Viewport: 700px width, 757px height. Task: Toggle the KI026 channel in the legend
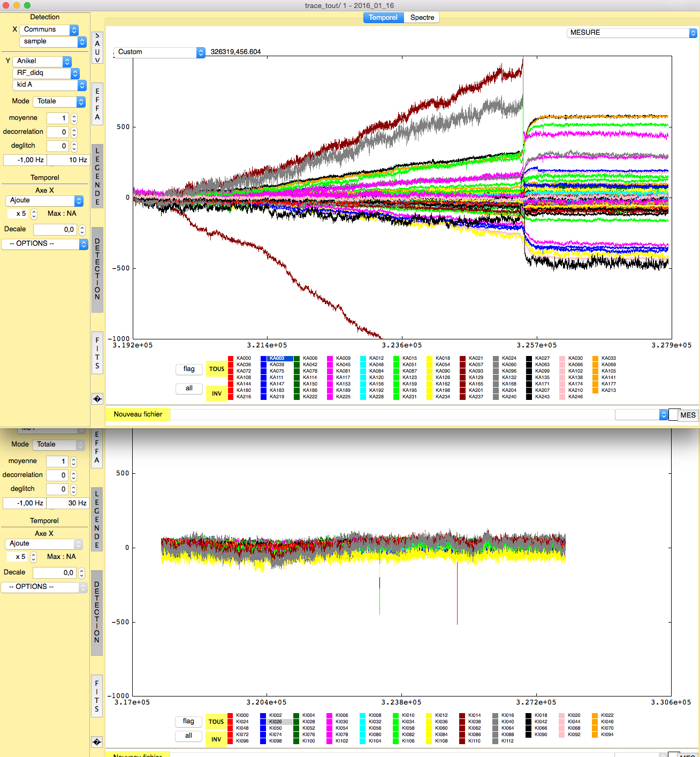(276, 722)
